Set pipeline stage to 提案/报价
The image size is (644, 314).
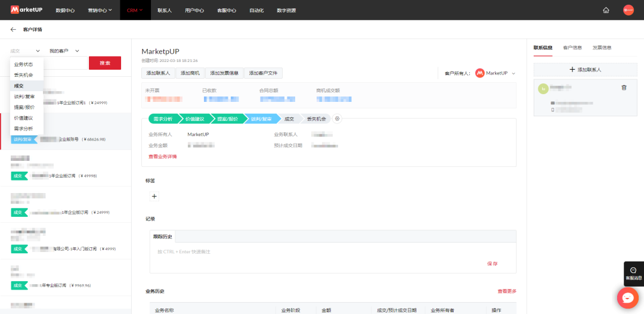tap(228, 119)
